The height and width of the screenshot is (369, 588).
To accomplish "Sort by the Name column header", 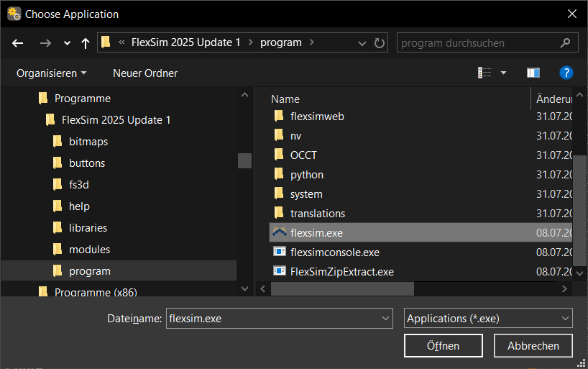I will 285,99.
